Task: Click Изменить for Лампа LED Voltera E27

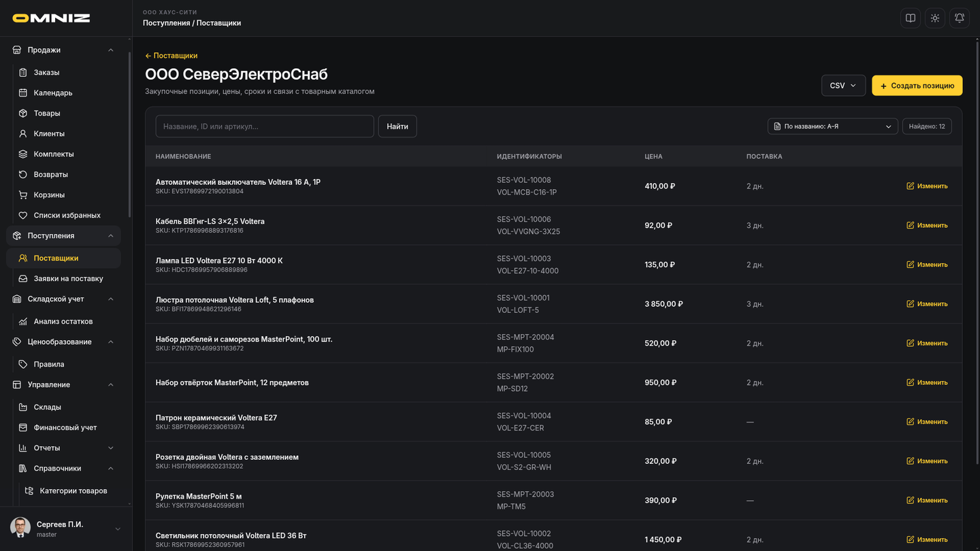Action: pos(927,265)
